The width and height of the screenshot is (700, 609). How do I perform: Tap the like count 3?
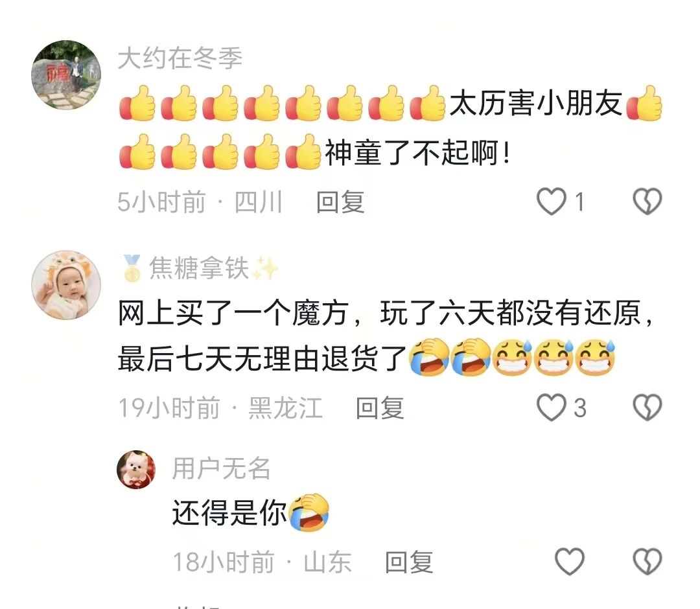[x=579, y=408]
